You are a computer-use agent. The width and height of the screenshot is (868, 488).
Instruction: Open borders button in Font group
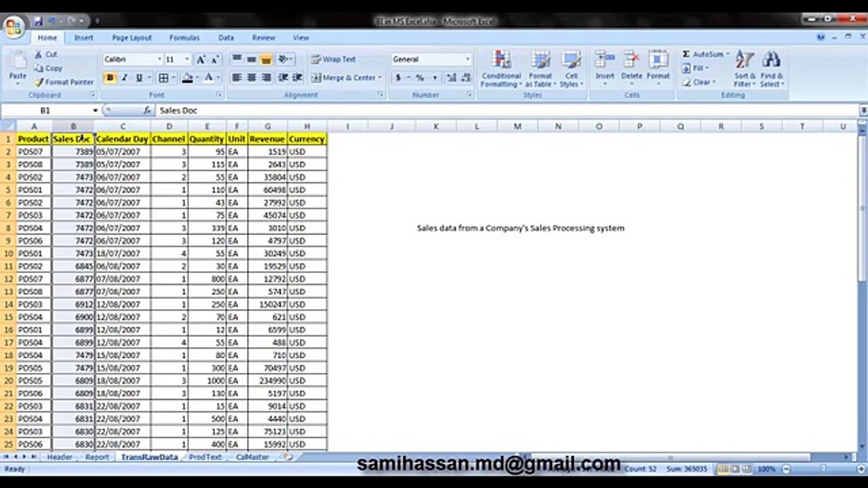163,78
